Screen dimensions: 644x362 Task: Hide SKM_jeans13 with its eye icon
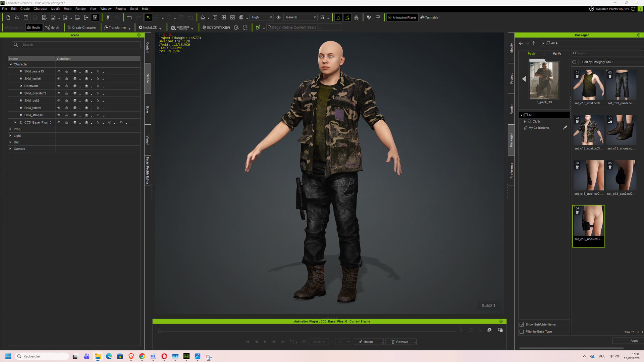[x=59, y=71]
